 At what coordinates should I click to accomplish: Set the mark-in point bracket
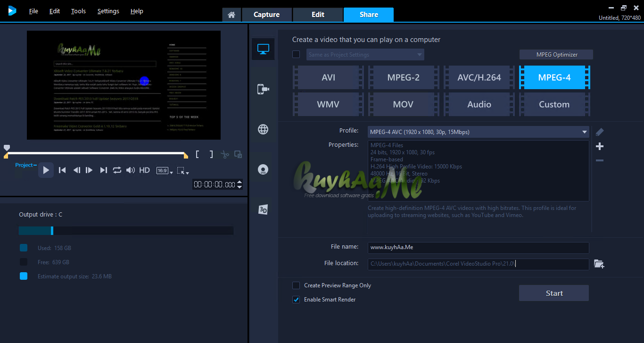click(x=198, y=154)
